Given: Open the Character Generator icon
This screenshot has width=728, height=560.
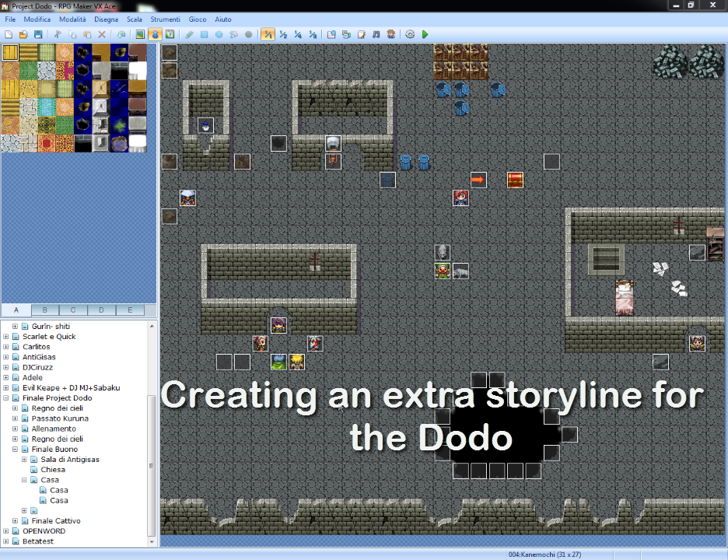Looking at the screenshot, I should [391, 34].
